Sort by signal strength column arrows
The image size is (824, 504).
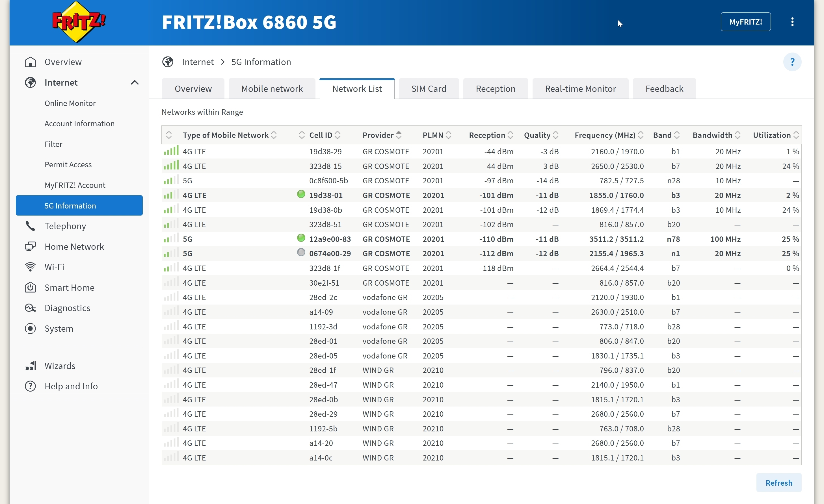pos(169,135)
